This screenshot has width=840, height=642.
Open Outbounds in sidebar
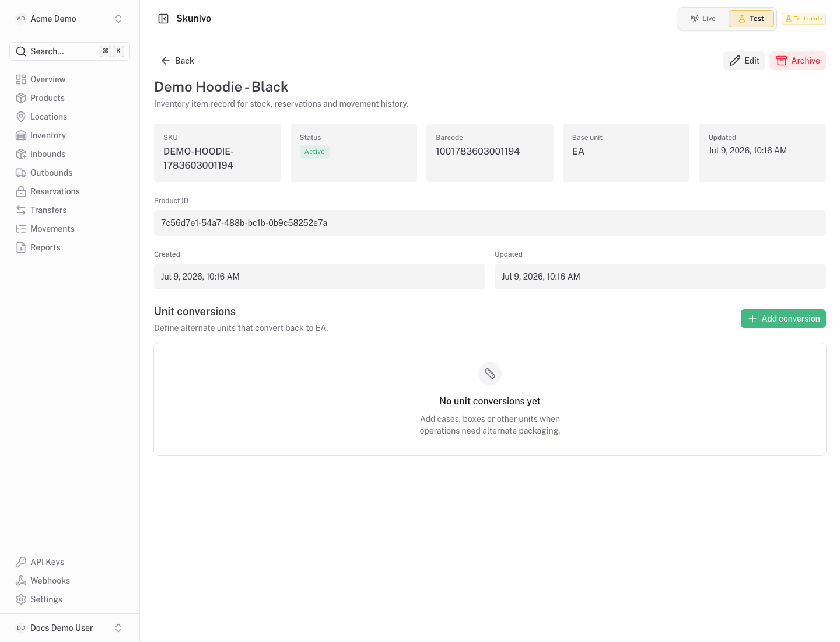click(x=70, y=173)
